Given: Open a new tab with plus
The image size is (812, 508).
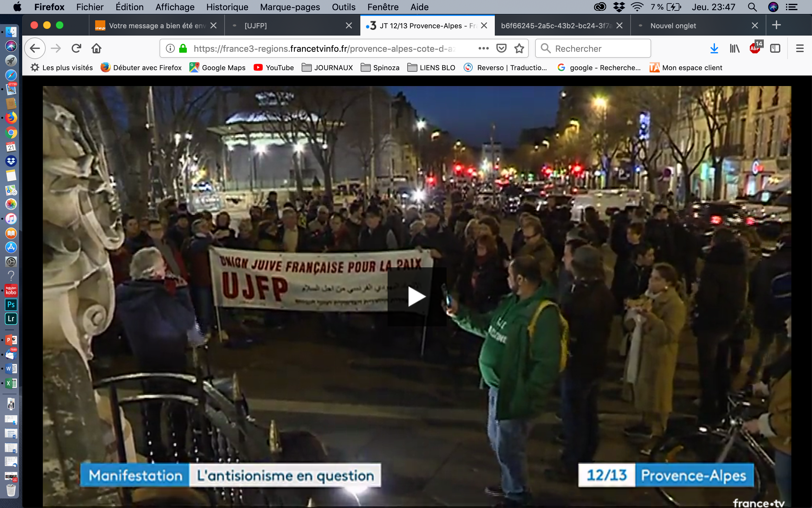Looking at the screenshot, I should [776, 25].
